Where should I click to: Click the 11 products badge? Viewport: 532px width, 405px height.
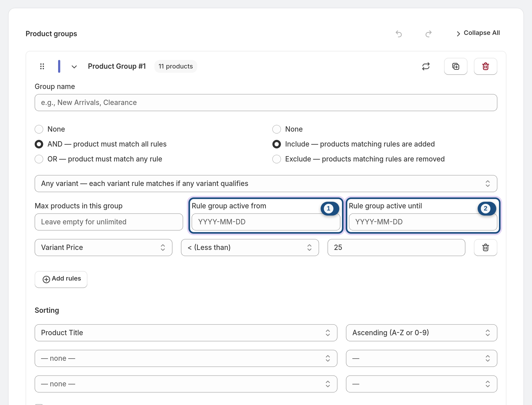click(x=176, y=66)
